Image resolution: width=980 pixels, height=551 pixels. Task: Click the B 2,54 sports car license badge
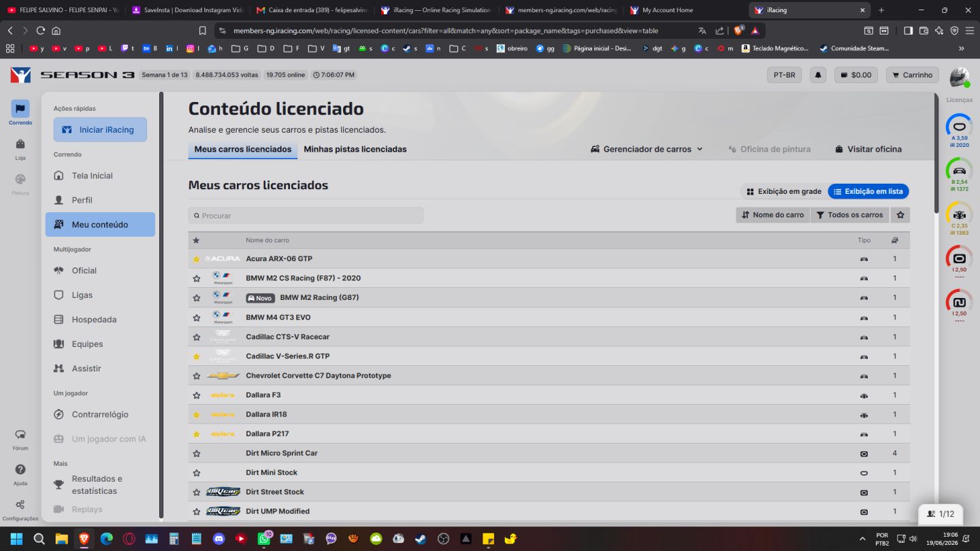pyautogui.click(x=960, y=175)
